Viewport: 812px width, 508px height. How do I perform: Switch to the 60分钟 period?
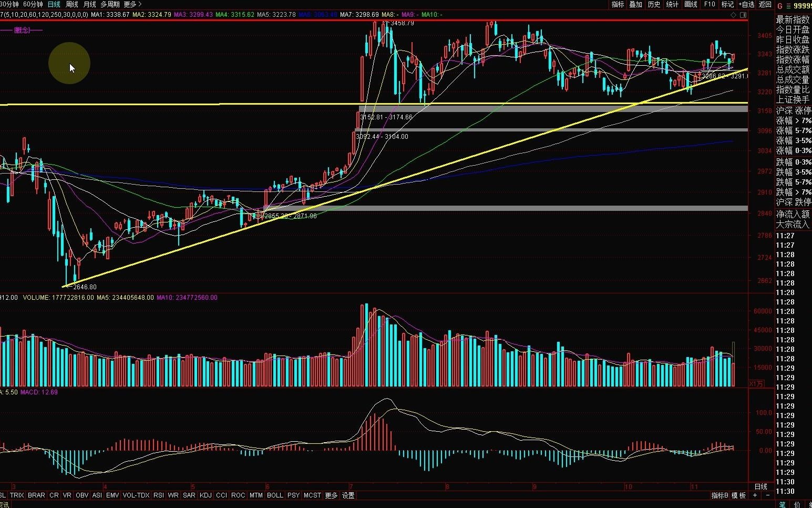click(x=33, y=4)
